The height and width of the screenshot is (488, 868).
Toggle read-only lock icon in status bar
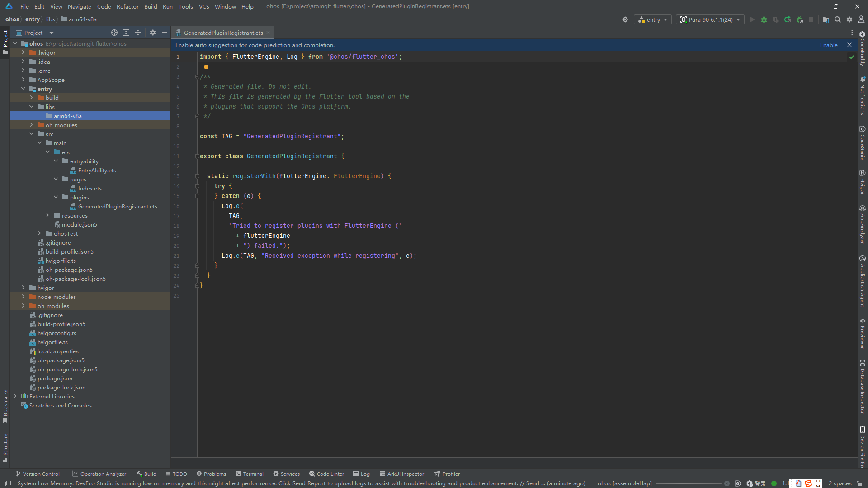859,483
